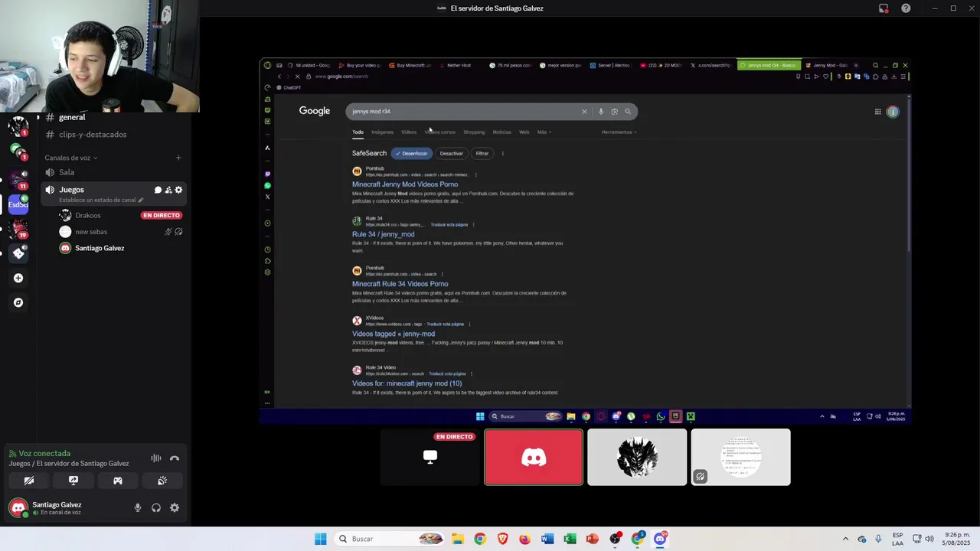Open Discover servers compass icon
980x551 pixels.
click(x=18, y=302)
